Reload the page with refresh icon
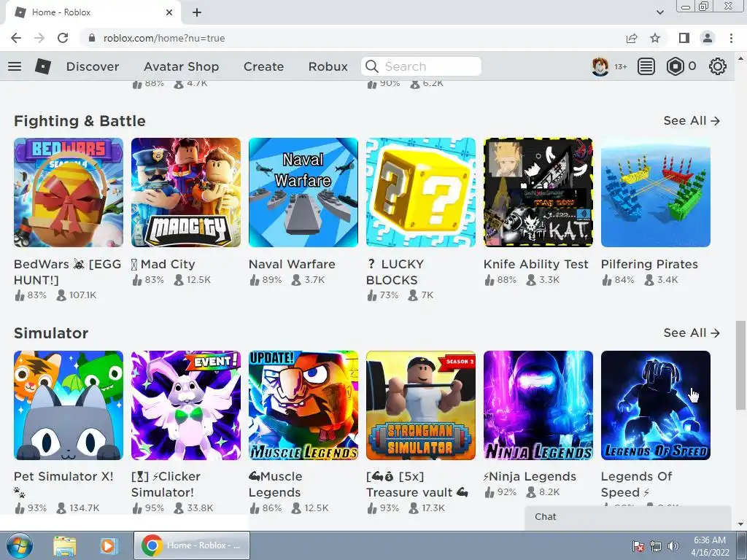Viewport: 747px width, 560px height. pos(63,38)
